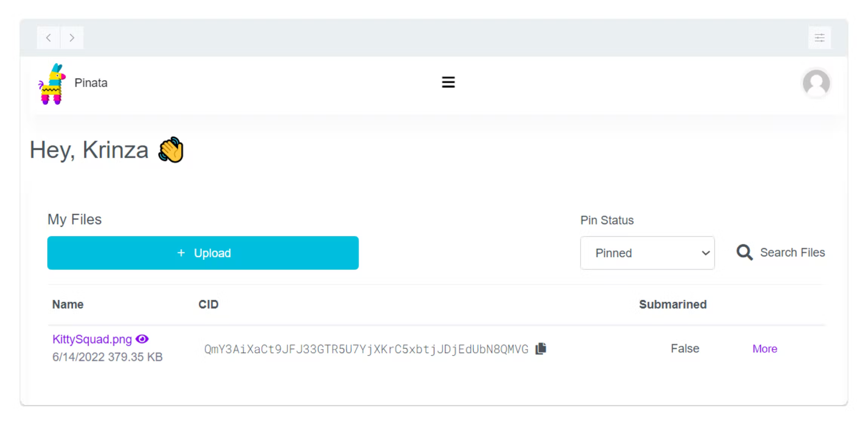
Task: Click the CID column header
Action: (208, 304)
